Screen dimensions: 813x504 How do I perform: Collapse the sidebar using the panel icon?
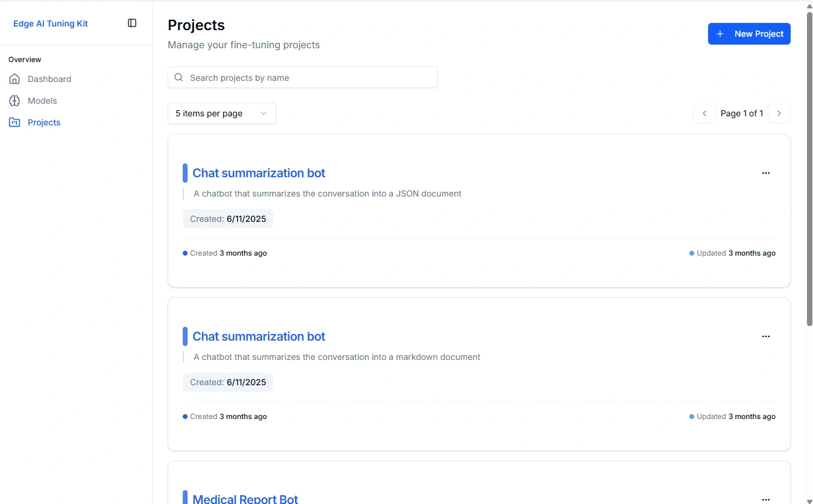coord(131,22)
